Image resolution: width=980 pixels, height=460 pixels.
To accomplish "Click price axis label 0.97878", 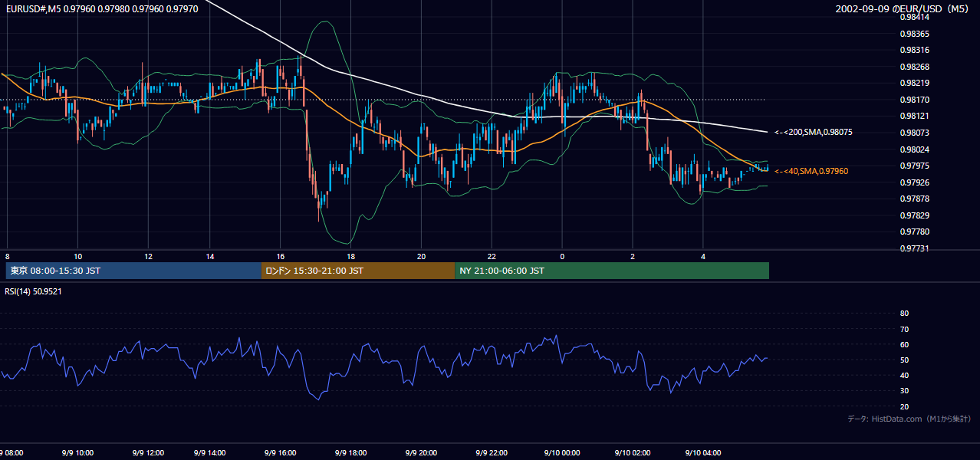I will [x=914, y=199].
